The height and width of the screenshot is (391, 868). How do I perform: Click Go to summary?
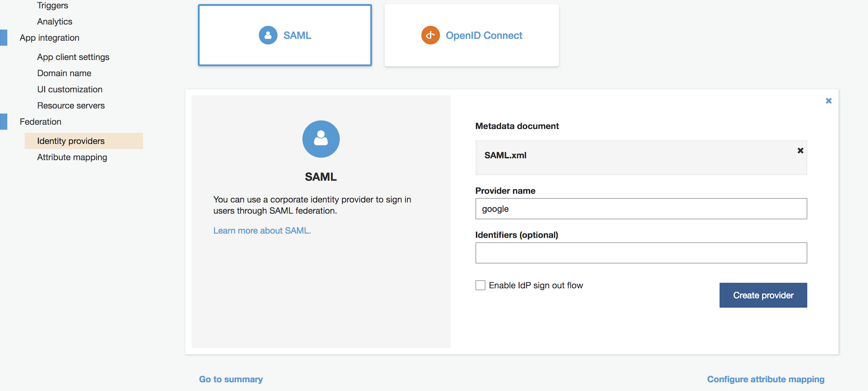(231, 379)
